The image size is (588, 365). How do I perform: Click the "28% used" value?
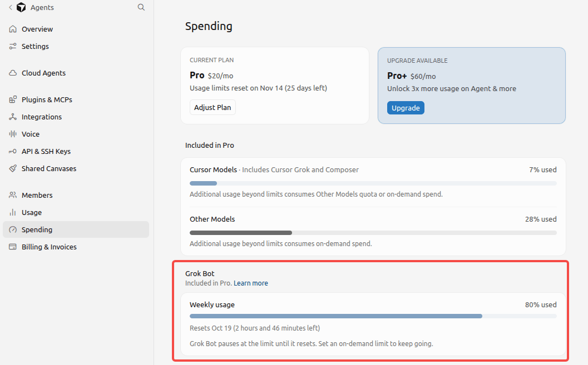[541, 219]
